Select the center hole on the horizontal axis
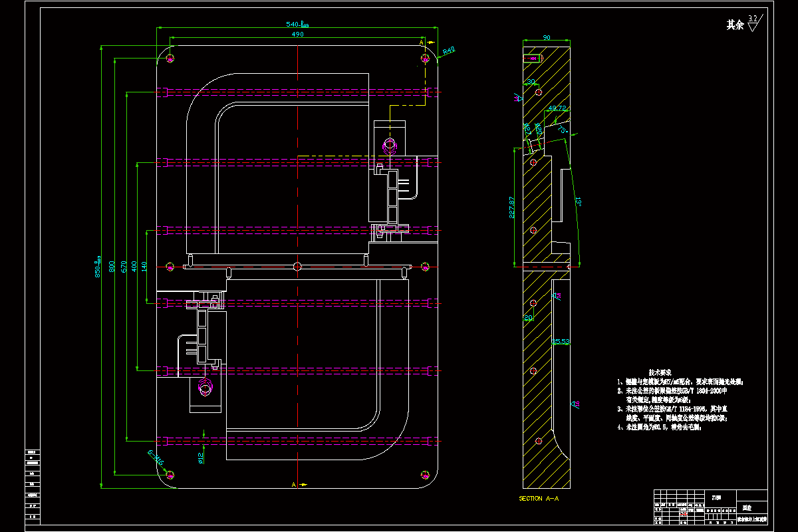 click(297, 267)
